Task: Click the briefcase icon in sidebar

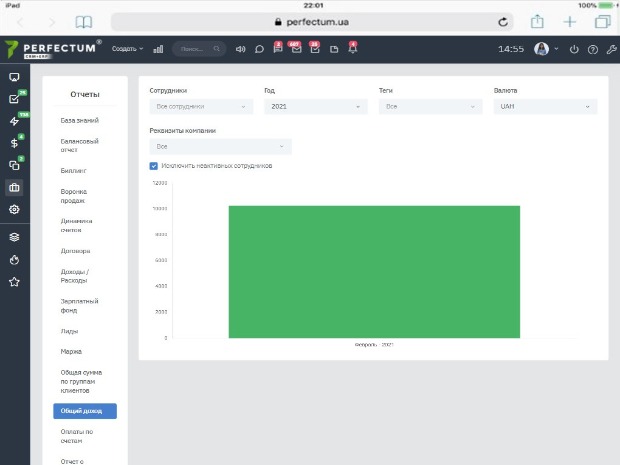Action: [x=14, y=187]
